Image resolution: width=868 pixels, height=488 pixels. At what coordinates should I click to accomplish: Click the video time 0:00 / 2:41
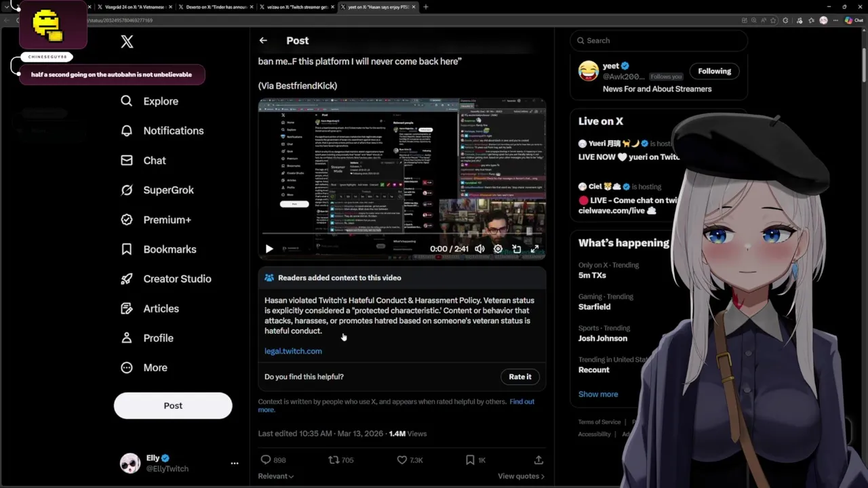point(450,249)
